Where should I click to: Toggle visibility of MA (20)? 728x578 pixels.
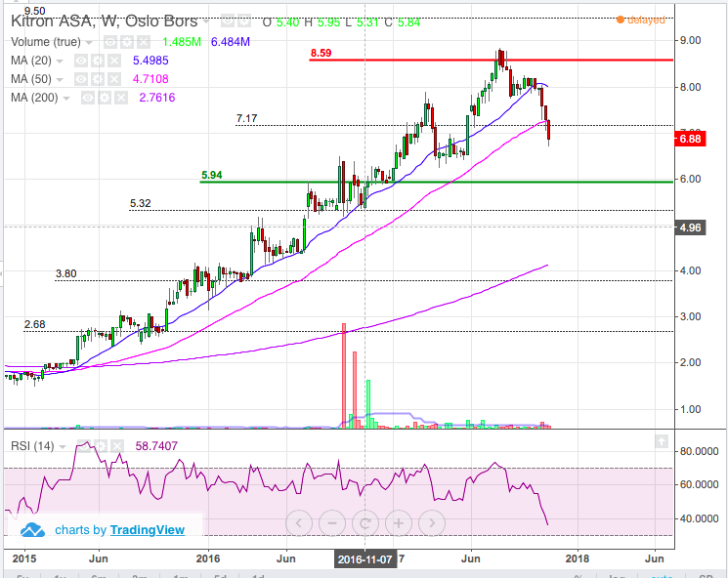click(81, 61)
